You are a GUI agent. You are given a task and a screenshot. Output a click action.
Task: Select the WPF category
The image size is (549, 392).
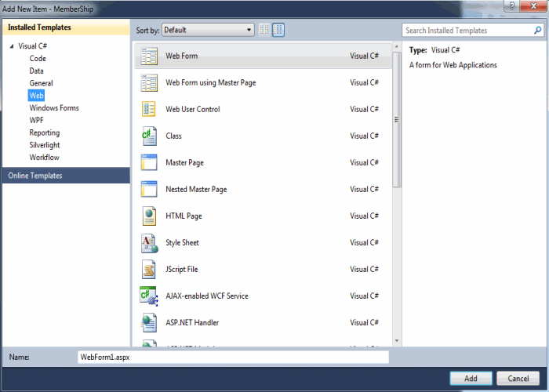[x=36, y=120]
